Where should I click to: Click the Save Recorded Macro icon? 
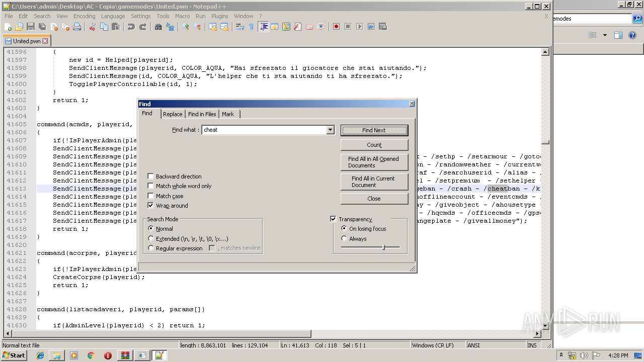pos(382,27)
